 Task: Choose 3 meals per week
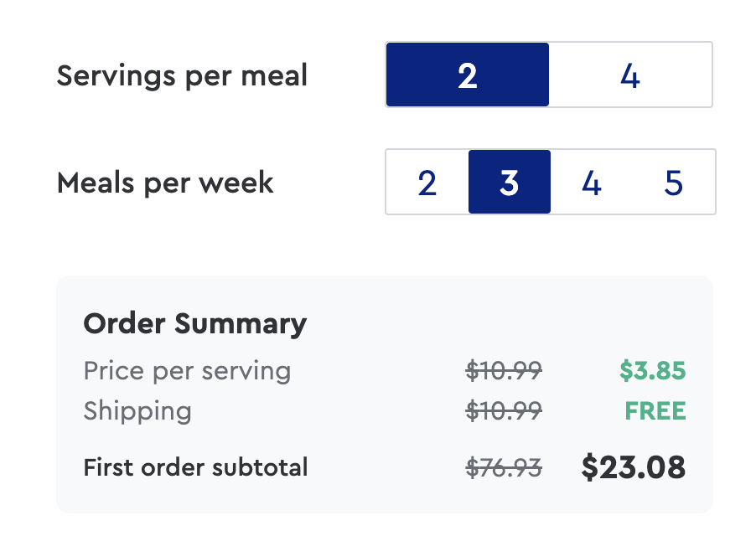coord(509,183)
